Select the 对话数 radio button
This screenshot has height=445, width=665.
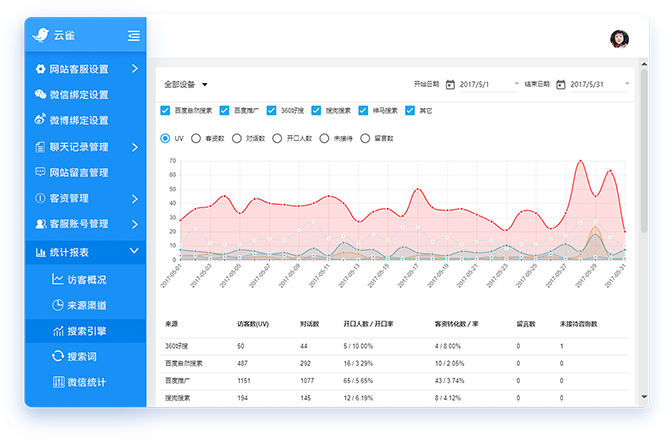point(238,138)
